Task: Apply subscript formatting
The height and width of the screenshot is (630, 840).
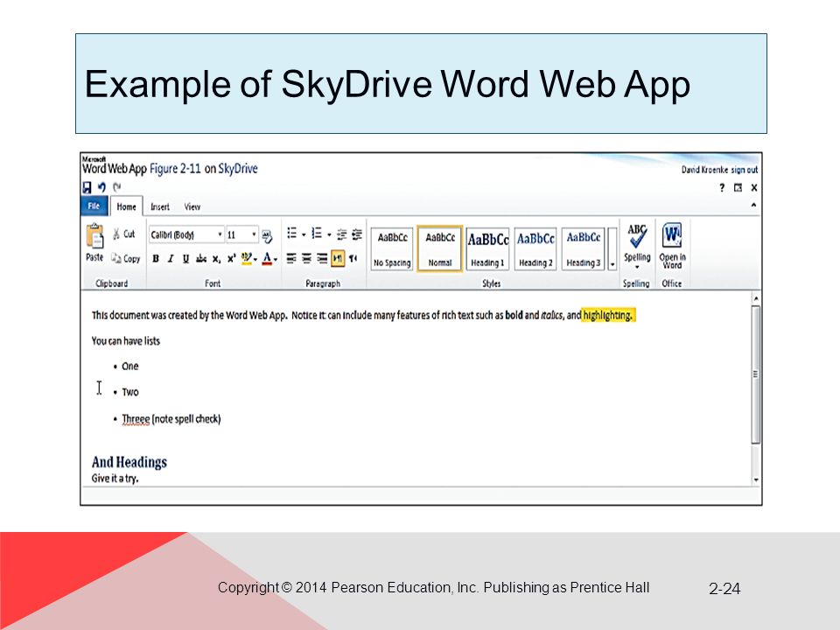Action: coord(216,259)
